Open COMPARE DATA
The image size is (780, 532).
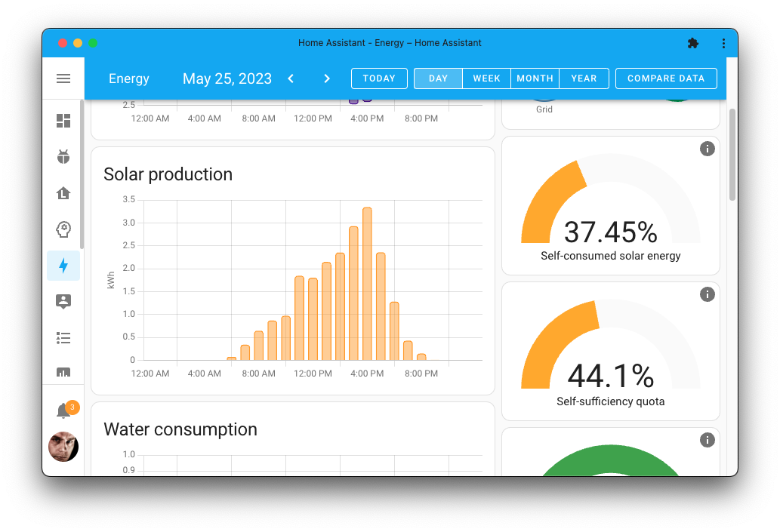666,78
